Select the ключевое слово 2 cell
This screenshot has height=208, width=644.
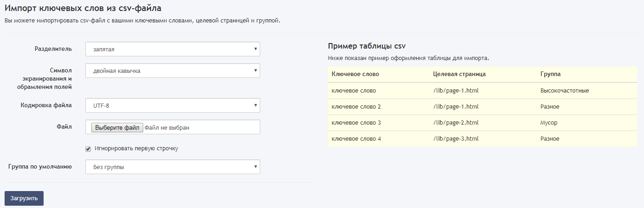tap(356, 107)
